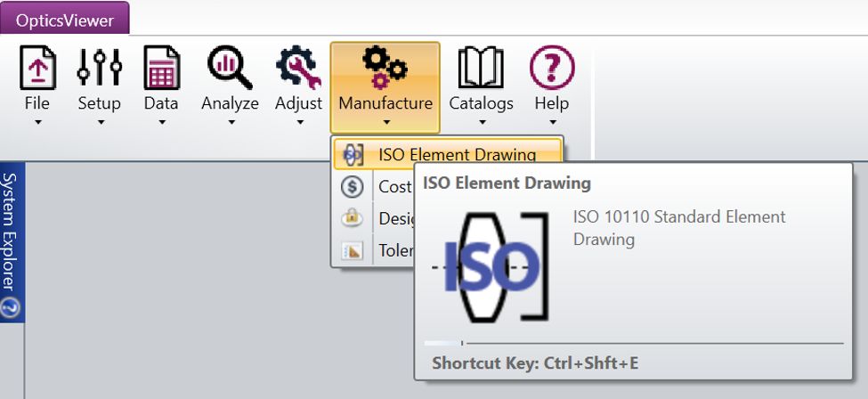Expand the dropdown arrow under File
Screen dimensions: 868x399
pos(37,123)
